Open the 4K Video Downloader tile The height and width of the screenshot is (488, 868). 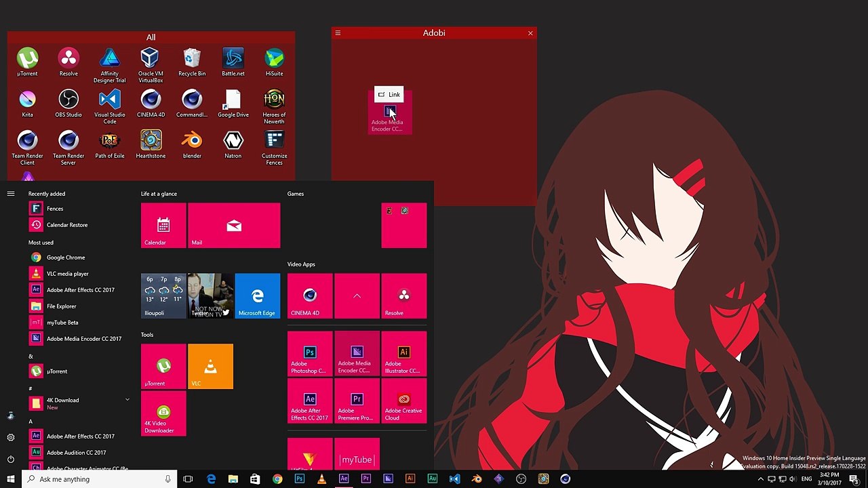(x=163, y=413)
